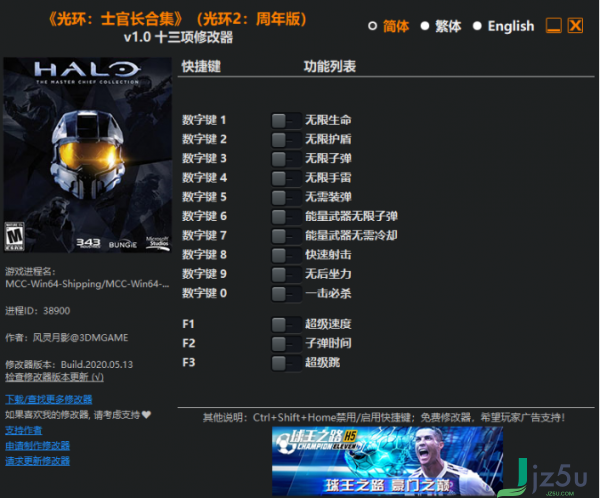Enable 子弹时间 toggle
Image resolution: width=600 pixels, height=498 pixels.
coord(286,344)
